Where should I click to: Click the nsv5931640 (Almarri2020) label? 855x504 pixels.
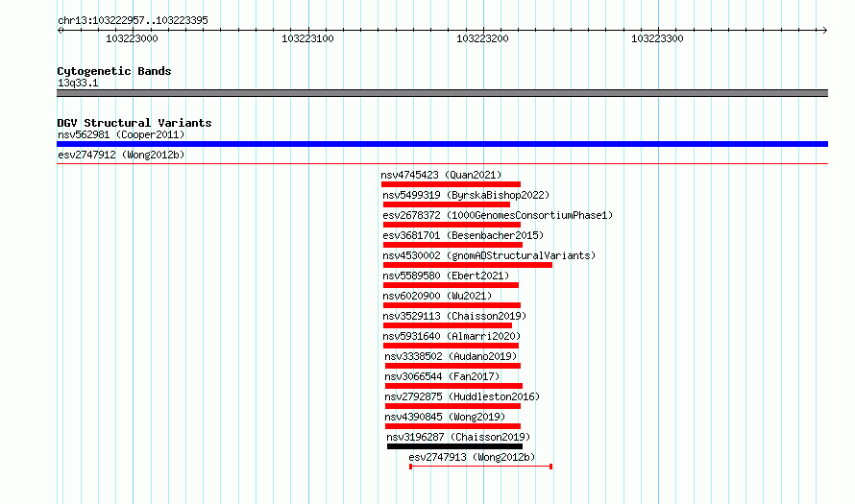point(452,336)
